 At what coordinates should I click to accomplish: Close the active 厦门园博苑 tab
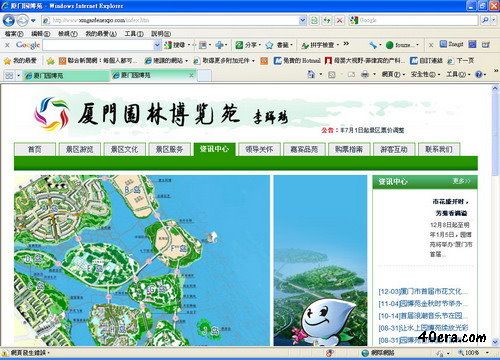[x=191, y=76]
